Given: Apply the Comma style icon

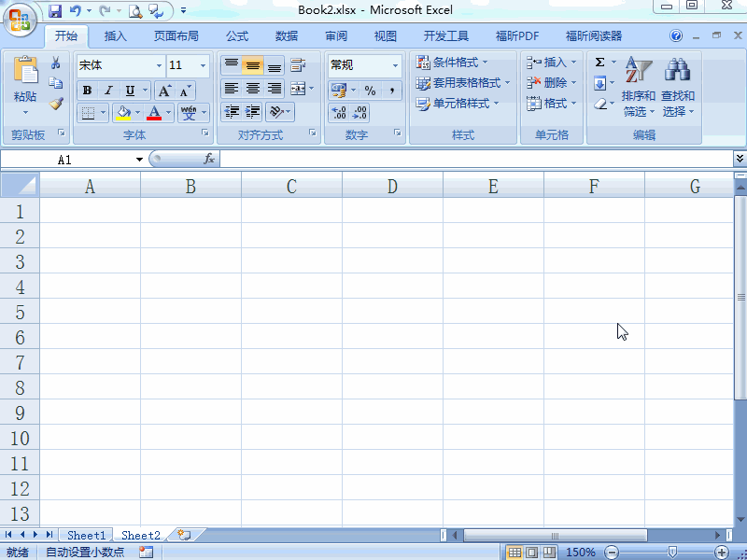Looking at the screenshot, I should 392,90.
